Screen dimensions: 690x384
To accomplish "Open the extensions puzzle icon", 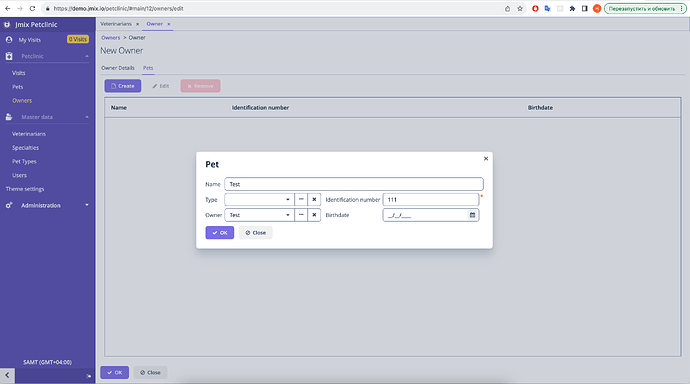I will pos(572,8).
